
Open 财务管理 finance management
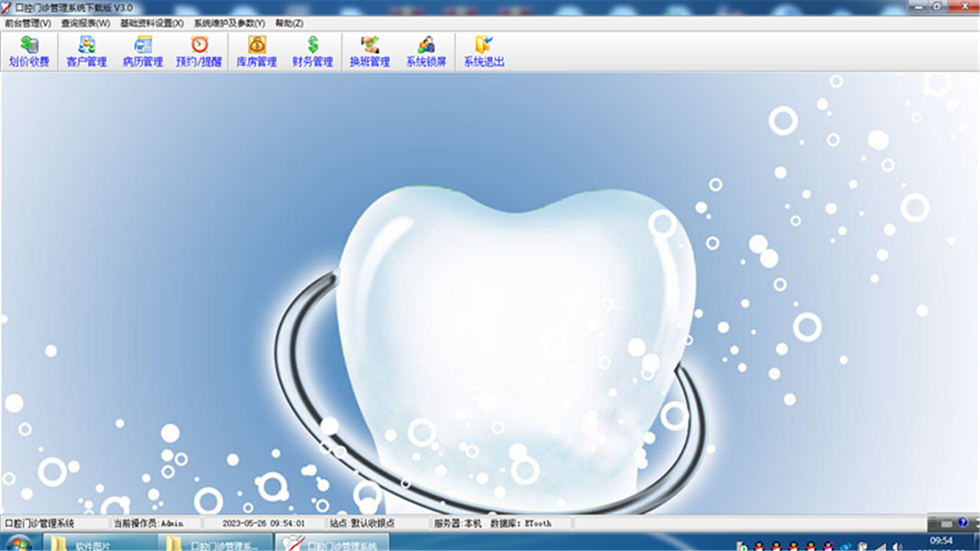click(312, 52)
